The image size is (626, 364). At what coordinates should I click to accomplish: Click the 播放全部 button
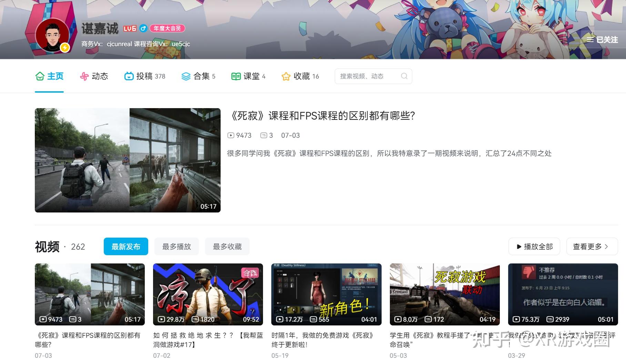pyautogui.click(x=534, y=246)
